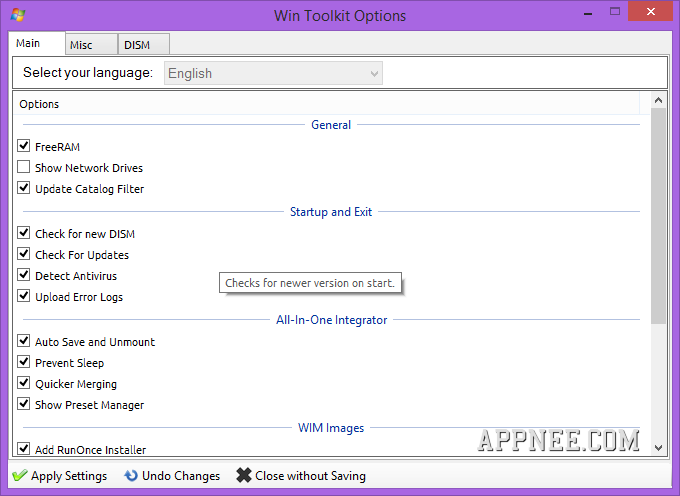
Task: Toggle Auto Save and Unmount checkbox
Action: [x=23, y=341]
